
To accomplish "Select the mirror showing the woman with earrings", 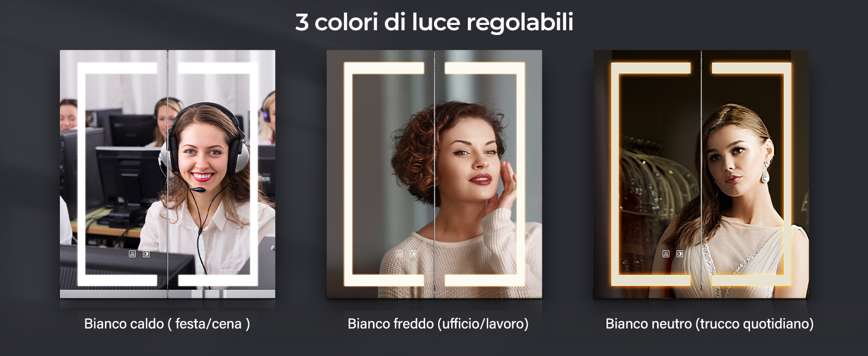I will tap(701, 174).
